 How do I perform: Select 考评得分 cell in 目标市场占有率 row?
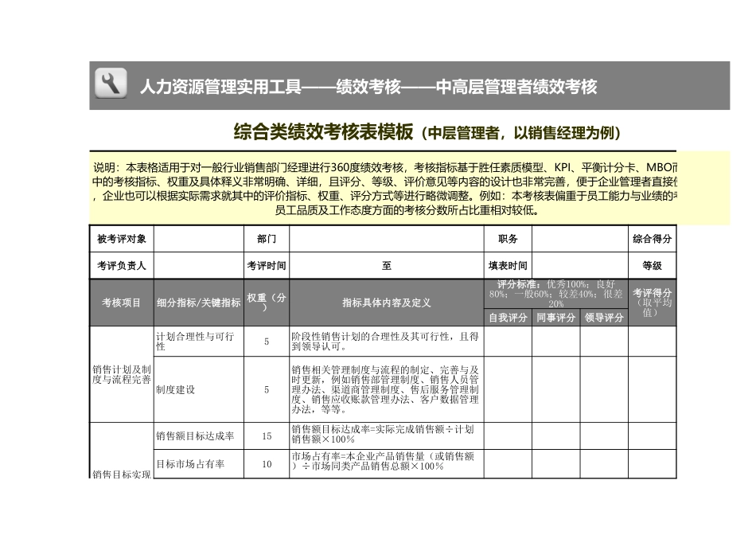click(653, 463)
